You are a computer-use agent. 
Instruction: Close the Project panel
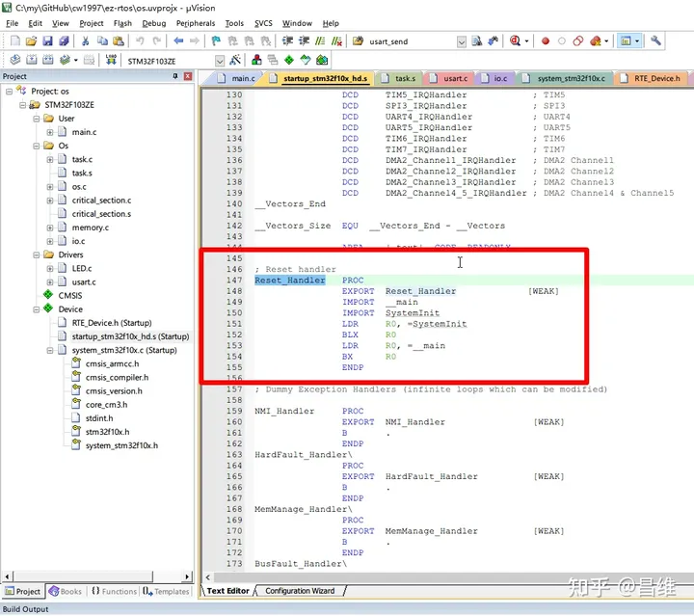pos(188,76)
